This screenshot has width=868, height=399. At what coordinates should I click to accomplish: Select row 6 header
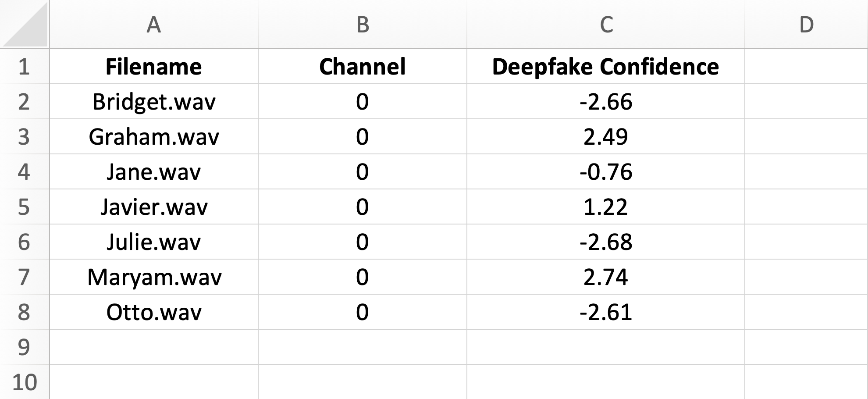pyautogui.click(x=25, y=242)
